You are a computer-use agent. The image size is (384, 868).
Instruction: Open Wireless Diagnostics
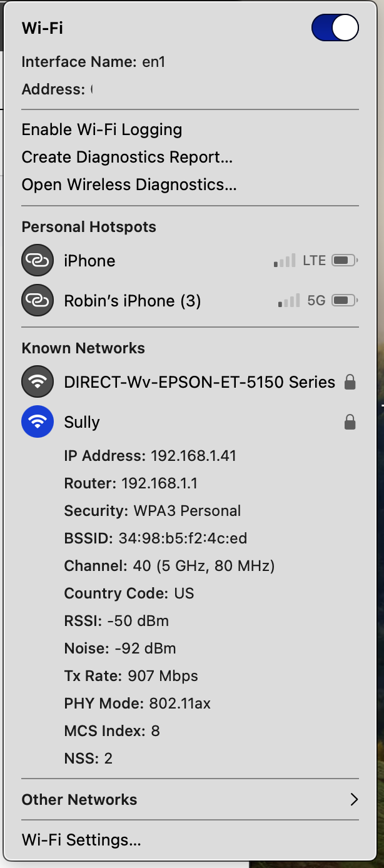point(129,184)
